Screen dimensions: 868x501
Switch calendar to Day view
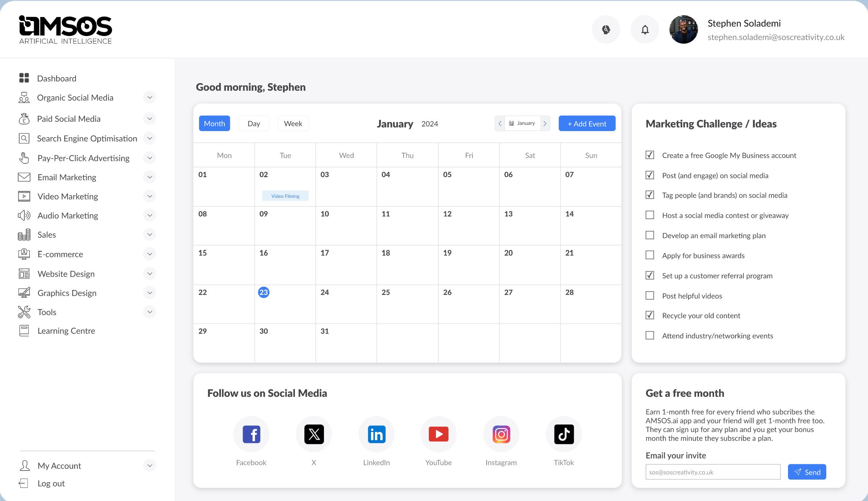tap(253, 123)
